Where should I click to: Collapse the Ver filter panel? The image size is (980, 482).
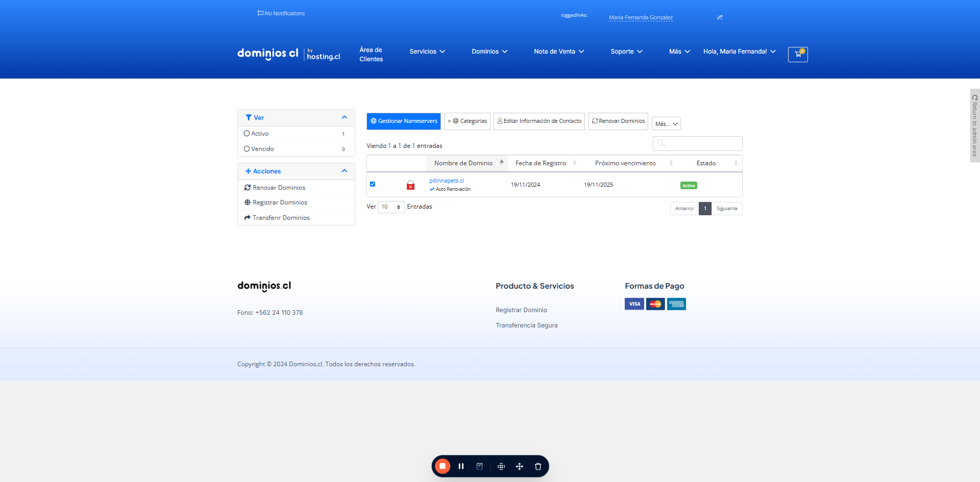(x=345, y=117)
